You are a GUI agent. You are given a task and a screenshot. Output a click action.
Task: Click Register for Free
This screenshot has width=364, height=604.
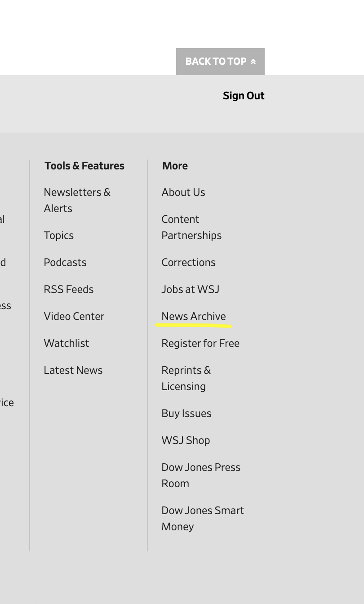200,343
